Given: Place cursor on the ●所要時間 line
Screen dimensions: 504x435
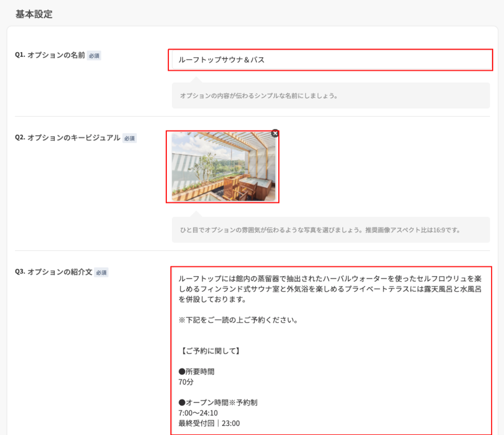Looking at the screenshot, I should [197, 372].
